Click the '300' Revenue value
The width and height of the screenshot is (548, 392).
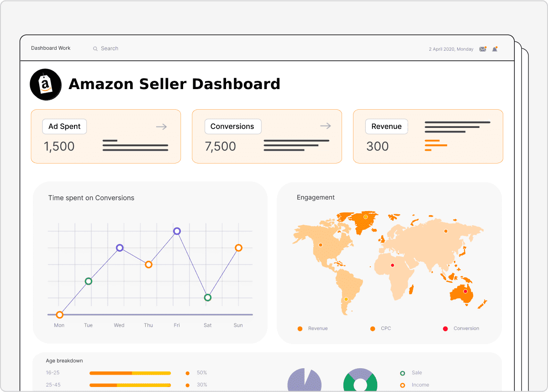point(378,147)
